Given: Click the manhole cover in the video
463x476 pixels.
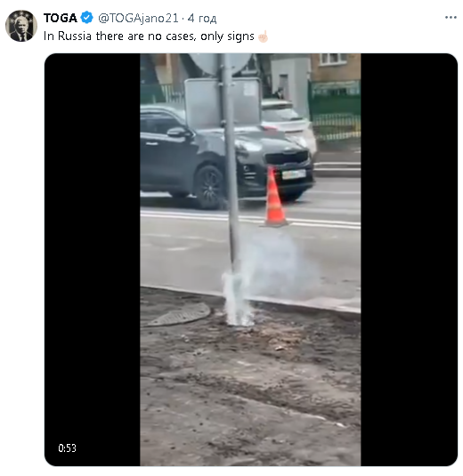Looking at the screenshot, I should point(177,315).
